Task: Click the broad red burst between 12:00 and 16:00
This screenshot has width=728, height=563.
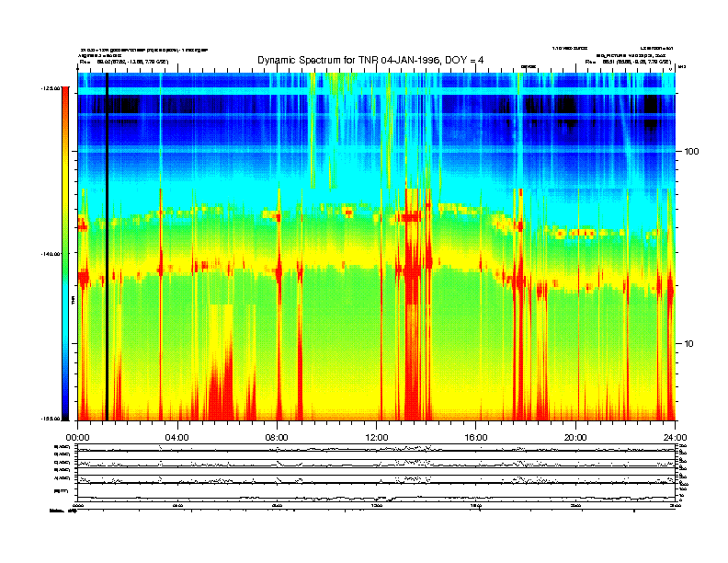Action: 413,304
